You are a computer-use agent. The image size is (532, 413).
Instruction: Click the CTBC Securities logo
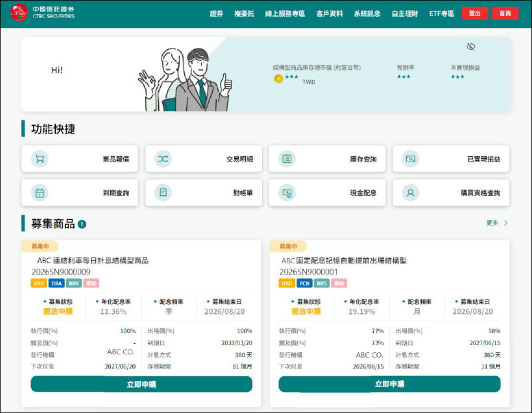click(x=43, y=13)
